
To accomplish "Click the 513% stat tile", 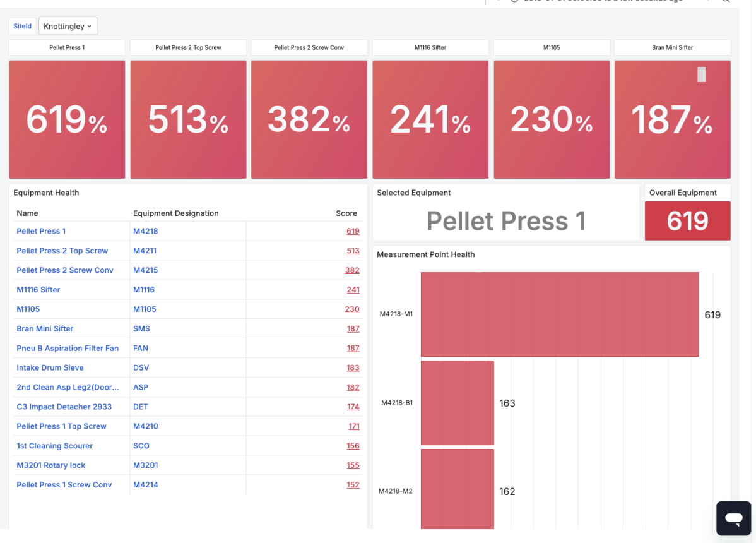I will click(188, 119).
